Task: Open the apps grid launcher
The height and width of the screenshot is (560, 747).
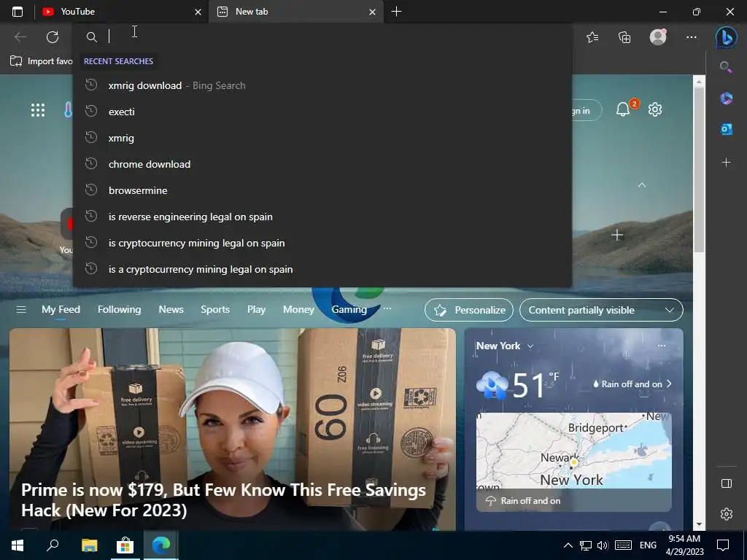Action: tap(38, 110)
